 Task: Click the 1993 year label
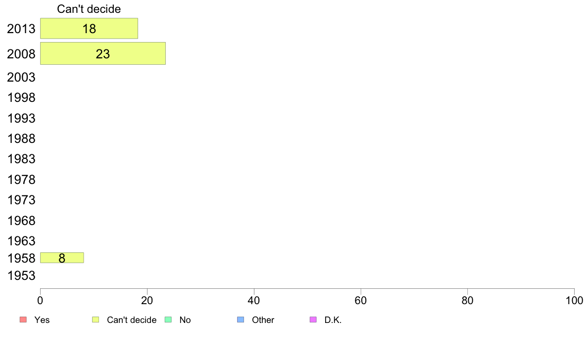click(x=21, y=118)
